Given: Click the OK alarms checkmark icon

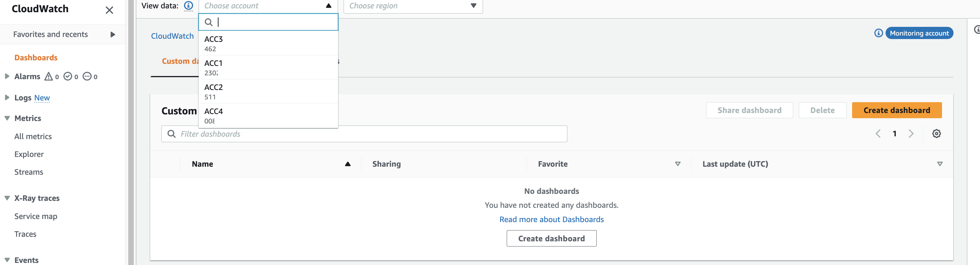Looking at the screenshot, I should (68, 76).
